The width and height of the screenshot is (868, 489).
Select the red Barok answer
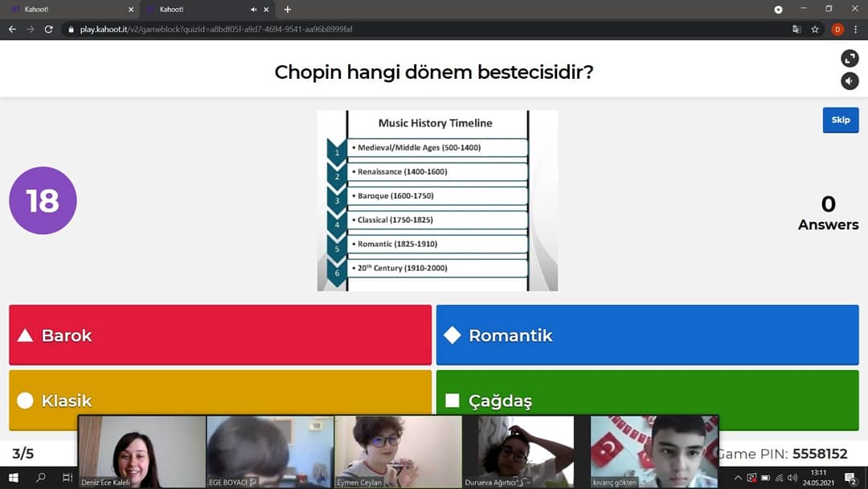pyautogui.click(x=220, y=335)
